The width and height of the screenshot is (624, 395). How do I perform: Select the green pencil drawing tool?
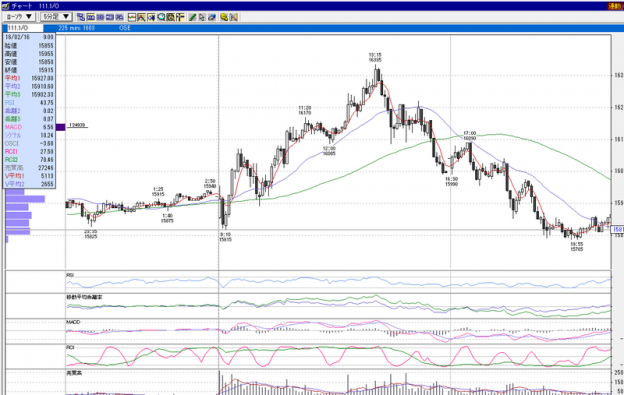tap(192, 17)
